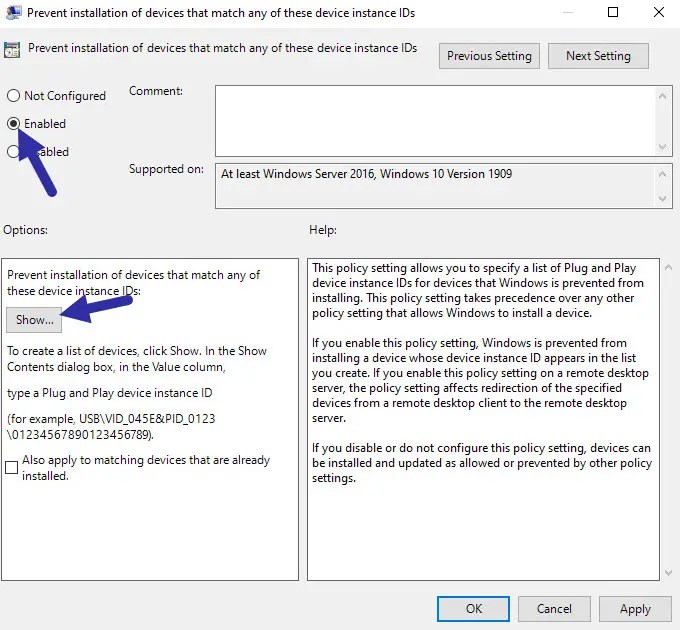Click the policy setting icon beside the heading
The height and width of the screenshot is (630, 680).
tap(12, 50)
